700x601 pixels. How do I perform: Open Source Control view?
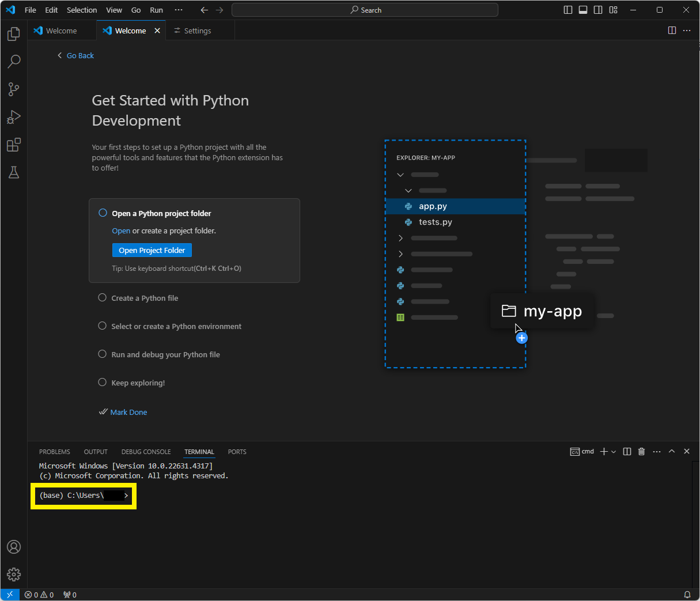(14, 89)
